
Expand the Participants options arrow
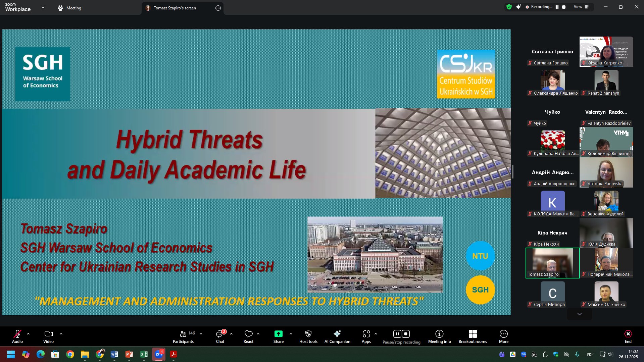201,334
